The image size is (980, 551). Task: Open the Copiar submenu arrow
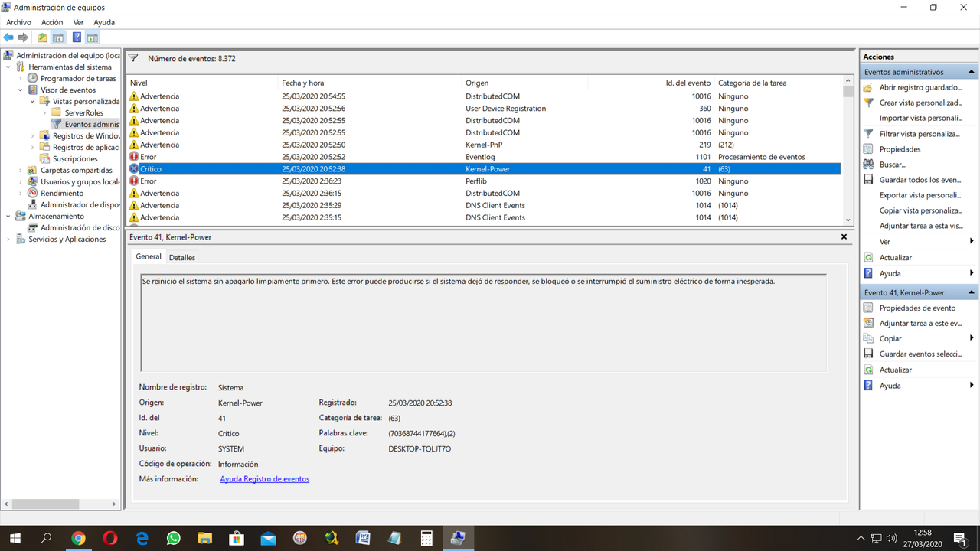point(972,338)
